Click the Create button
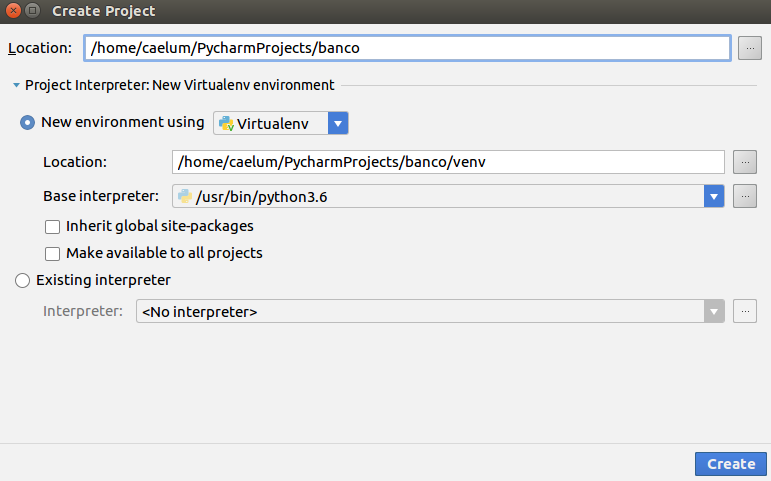The height and width of the screenshot is (481, 771). click(731, 464)
